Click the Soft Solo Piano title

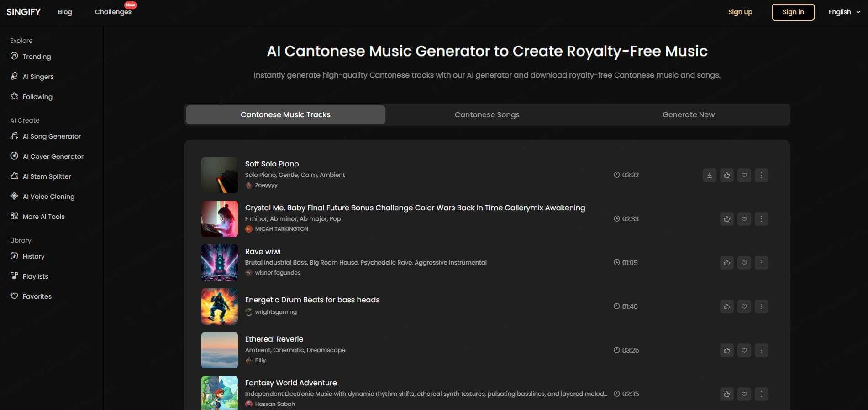272,164
